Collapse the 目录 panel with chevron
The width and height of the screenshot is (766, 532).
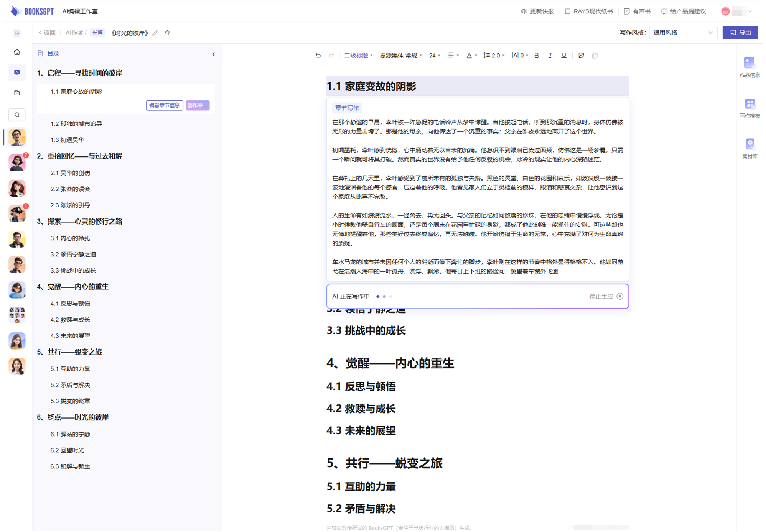click(213, 54)
